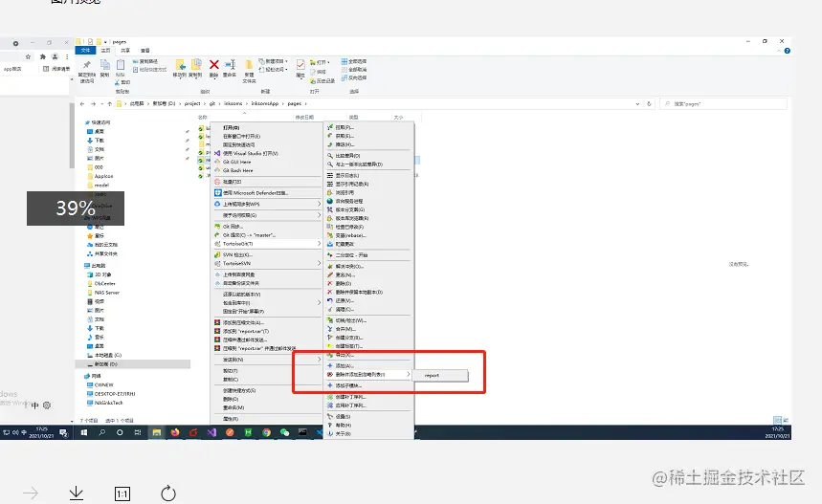Click the Copy to ribbon icon
Viewport: 822px width, 504px height.
click(195, 65)
